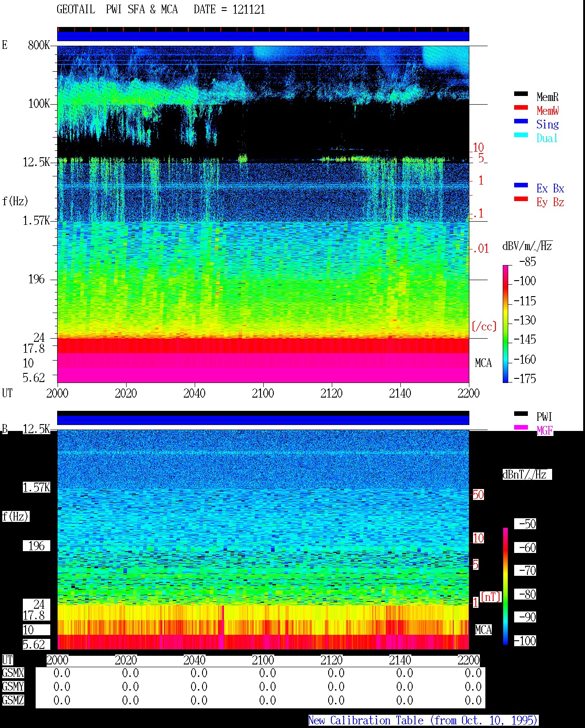Click the dBnT/√Hz magnetic field color bar
Image resolution: width=585 pixels, height=728 pixels.
click(x=505, y=586)
